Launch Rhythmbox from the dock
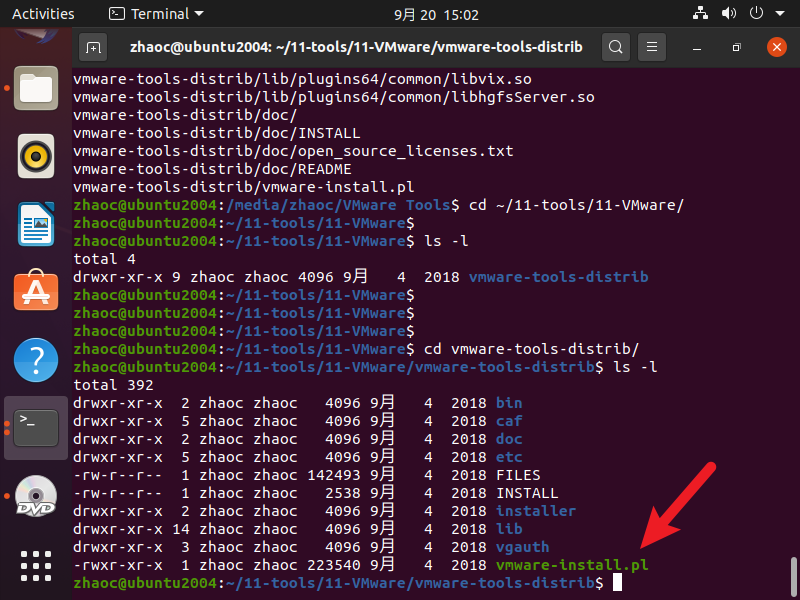This screenshot has width=800, height=600. [x=36, y=156]
